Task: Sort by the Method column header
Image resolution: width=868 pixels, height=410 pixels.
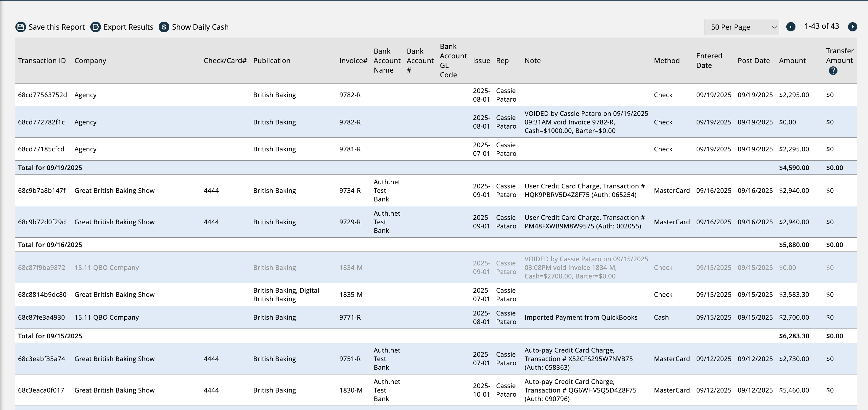Action: tap(666, 61)
